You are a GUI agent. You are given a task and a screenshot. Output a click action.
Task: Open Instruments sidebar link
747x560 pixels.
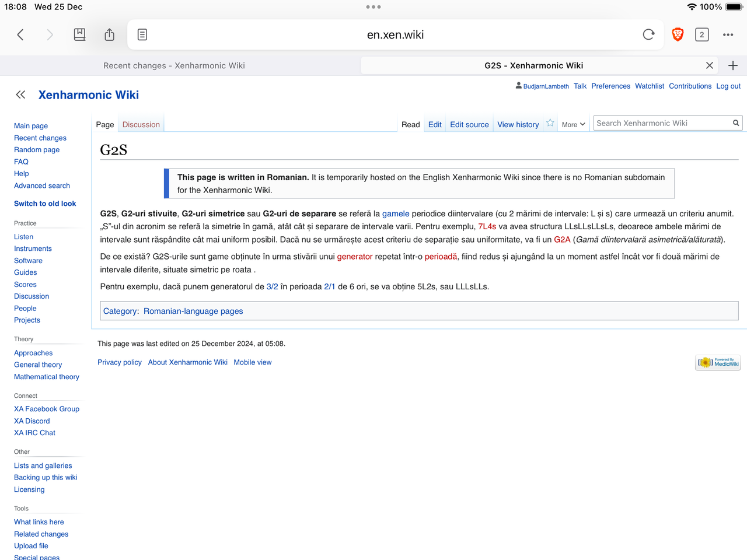[x=33, y=249]
